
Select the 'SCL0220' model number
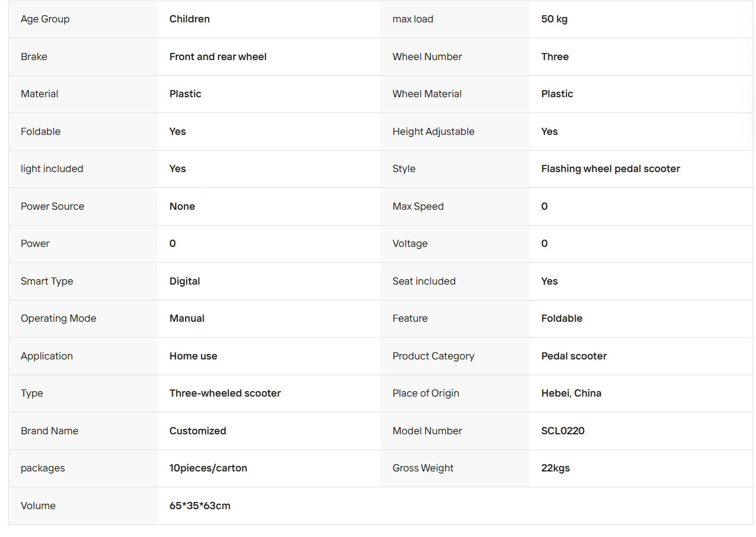click(563, 431)
